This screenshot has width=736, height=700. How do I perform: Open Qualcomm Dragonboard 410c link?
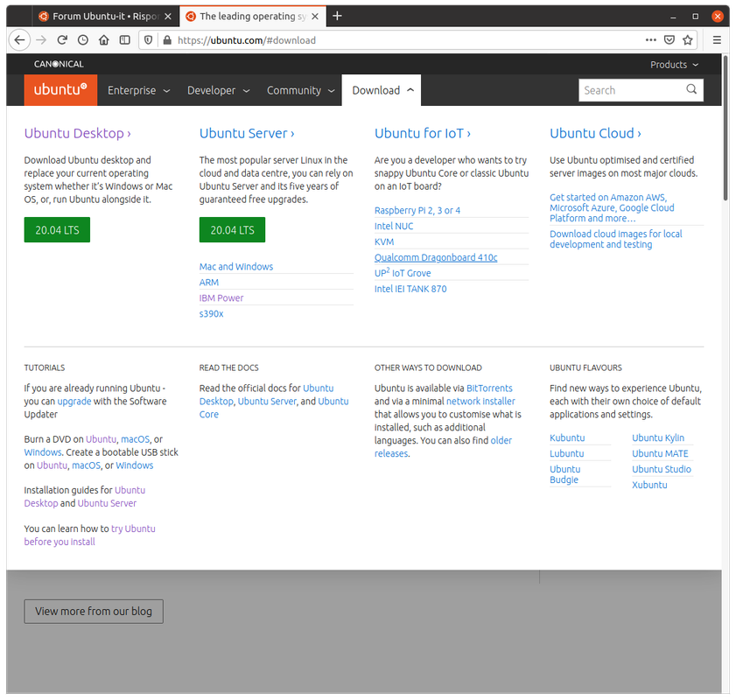[x=436, y=257]
